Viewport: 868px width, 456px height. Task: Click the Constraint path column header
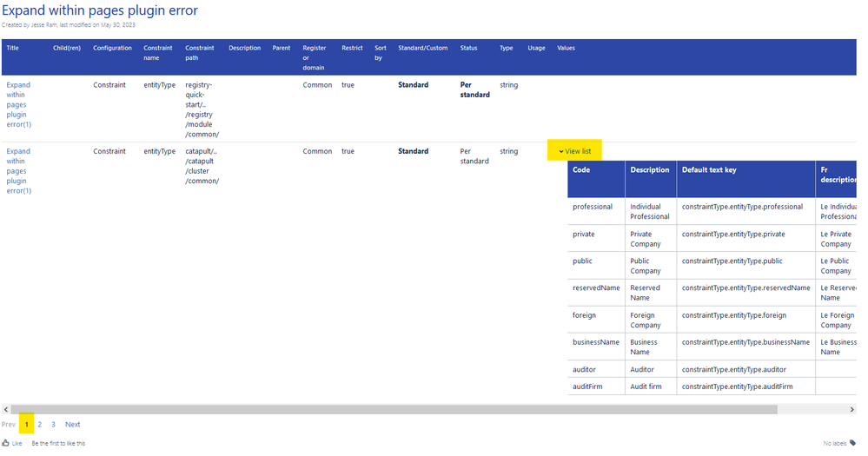(x=199, y=53)
